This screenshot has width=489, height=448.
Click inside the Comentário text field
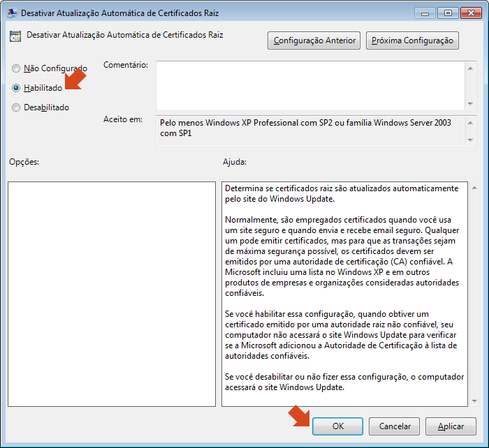[x=307, y=85]
